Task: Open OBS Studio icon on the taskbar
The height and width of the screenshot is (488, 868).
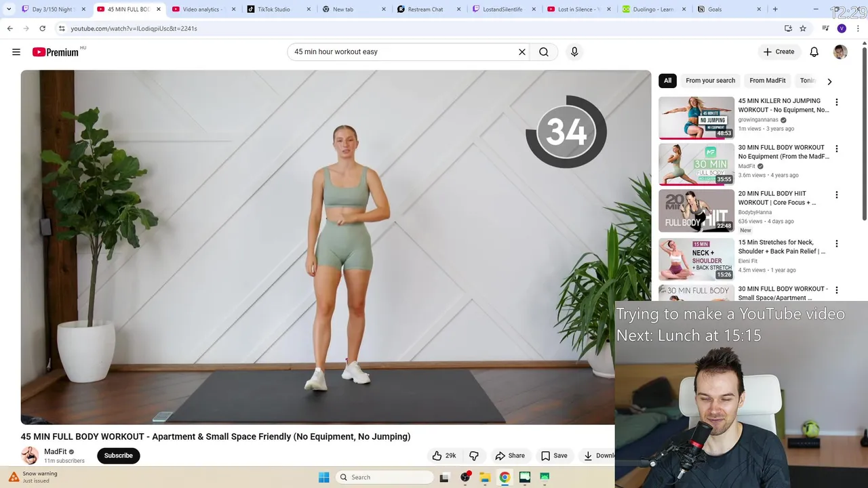Action: tap(465, 477)
